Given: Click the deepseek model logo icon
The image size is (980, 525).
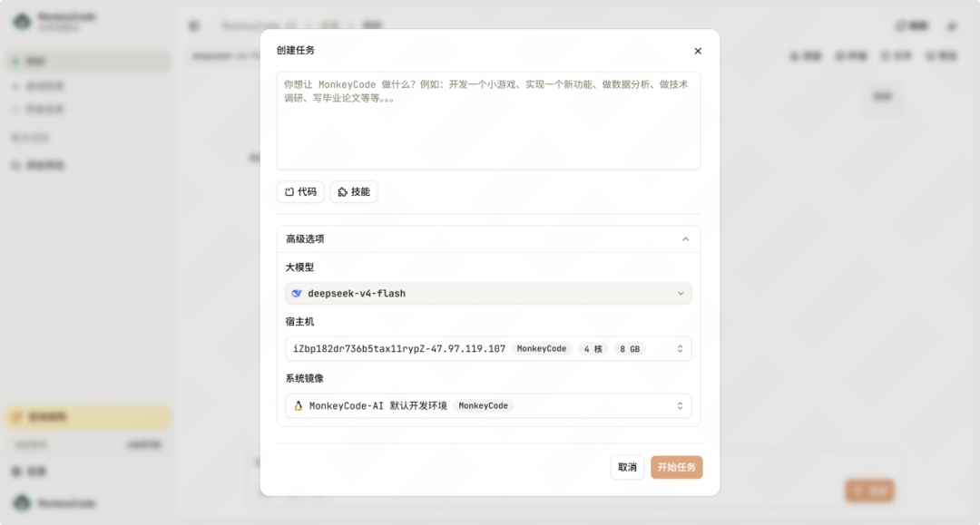Looking at the screenshot, I should pyautogui.click(x=297, y=294).
